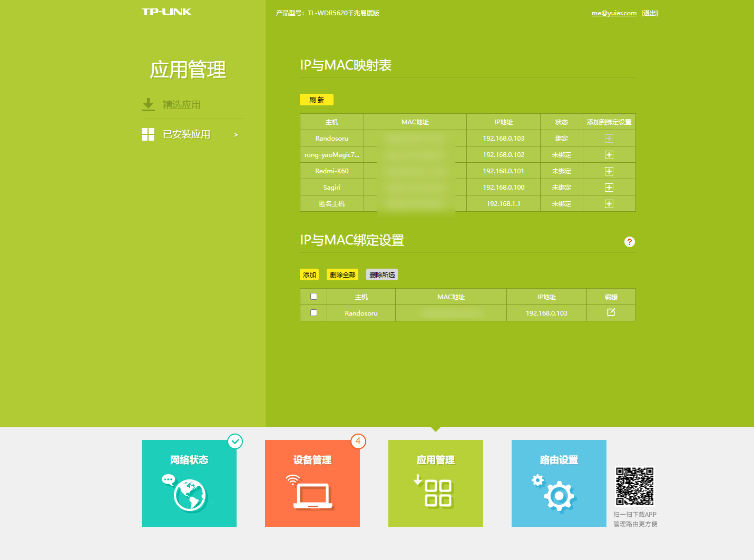This screenshot has width=754, height=560.
Task: Edit the Randosoru binding entry
Action: click(611, 312)
